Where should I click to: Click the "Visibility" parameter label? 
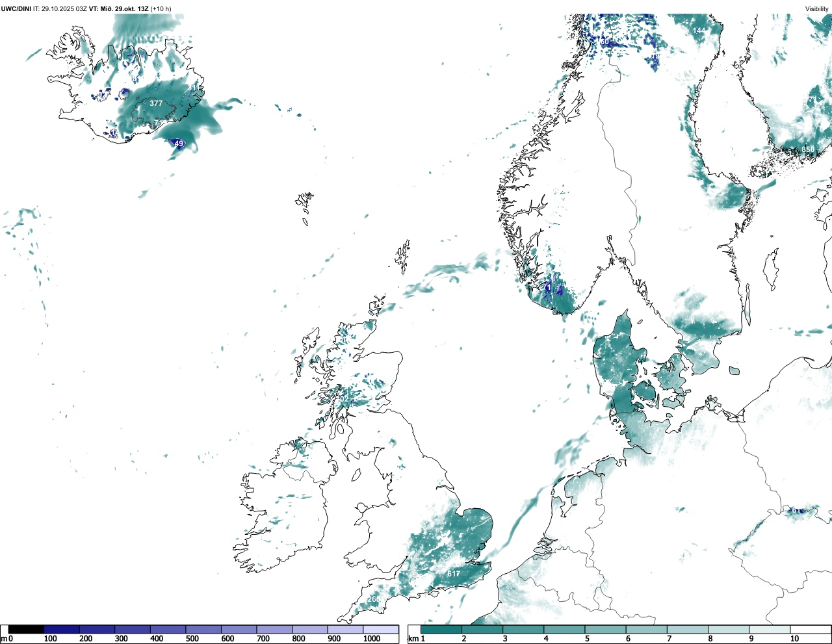tap(816, 8)
